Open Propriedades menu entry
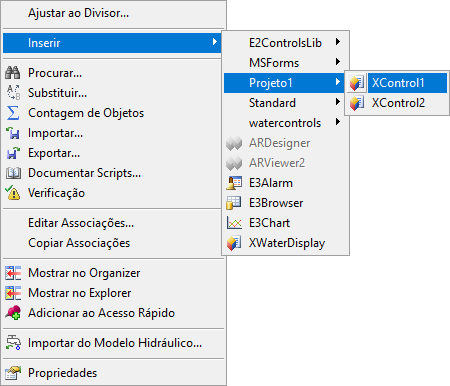 [x=113, y=373]
